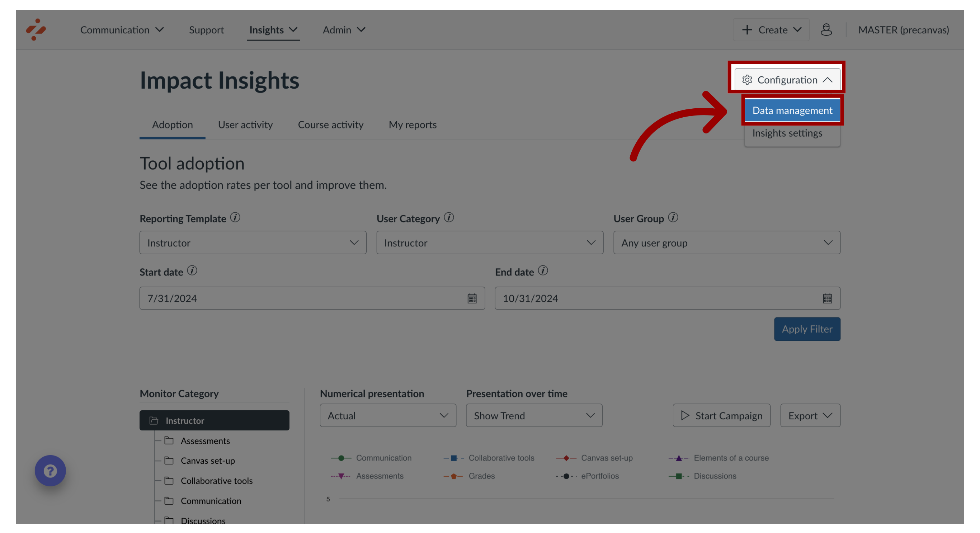This screenshot has height=533, width=980.
Task: Click the Start date input field
Action: click(312, 298)
